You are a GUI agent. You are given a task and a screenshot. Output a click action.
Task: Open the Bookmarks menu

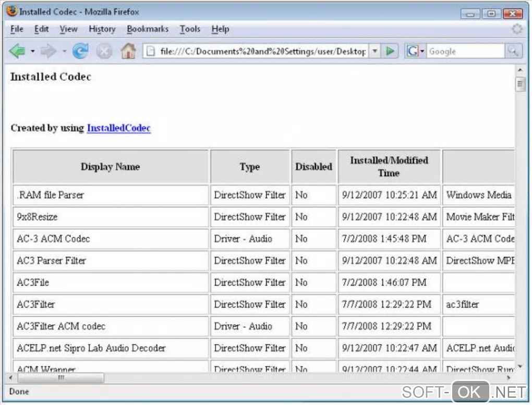click(148, 29)
